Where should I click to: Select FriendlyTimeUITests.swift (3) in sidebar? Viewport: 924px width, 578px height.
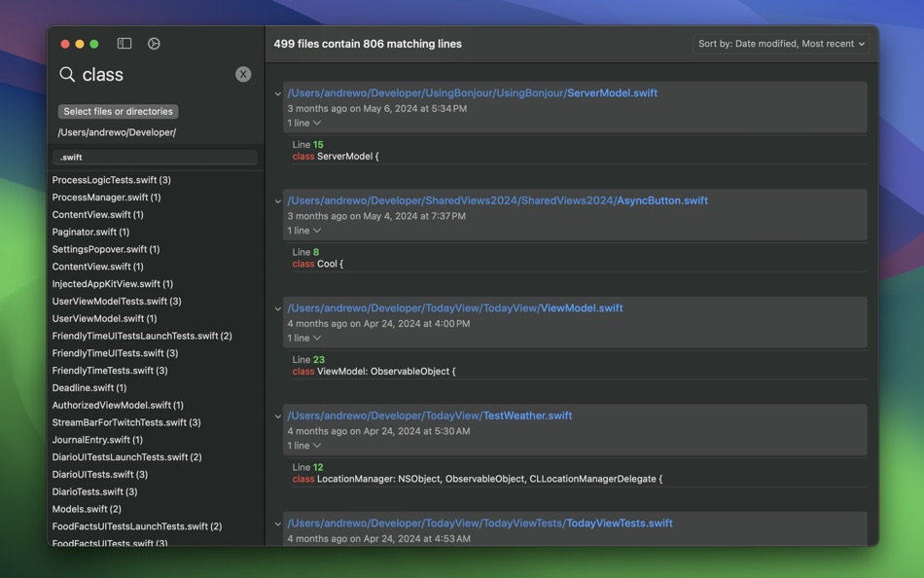[115, 352]
